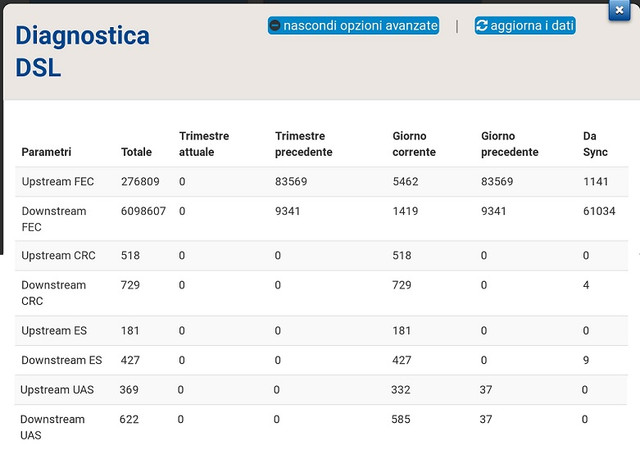Viewport: 640px width, 450px height.
Task: Click Upstream FEC total value 276809
Action: point(140,181)
